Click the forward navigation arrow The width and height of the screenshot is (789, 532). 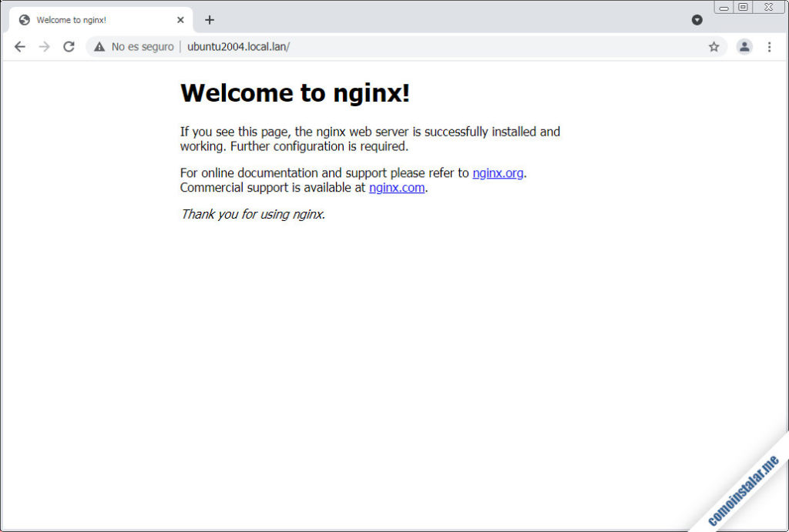click(44, 46)
